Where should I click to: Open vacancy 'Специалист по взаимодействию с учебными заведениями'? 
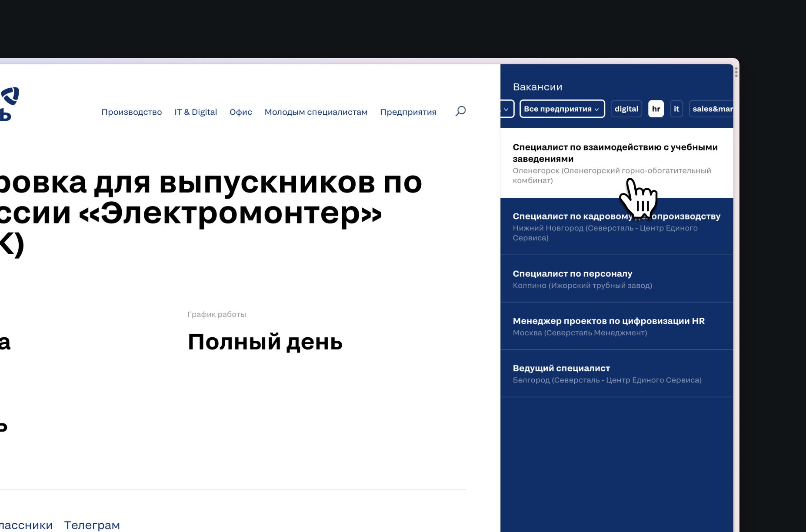[615, 153]
